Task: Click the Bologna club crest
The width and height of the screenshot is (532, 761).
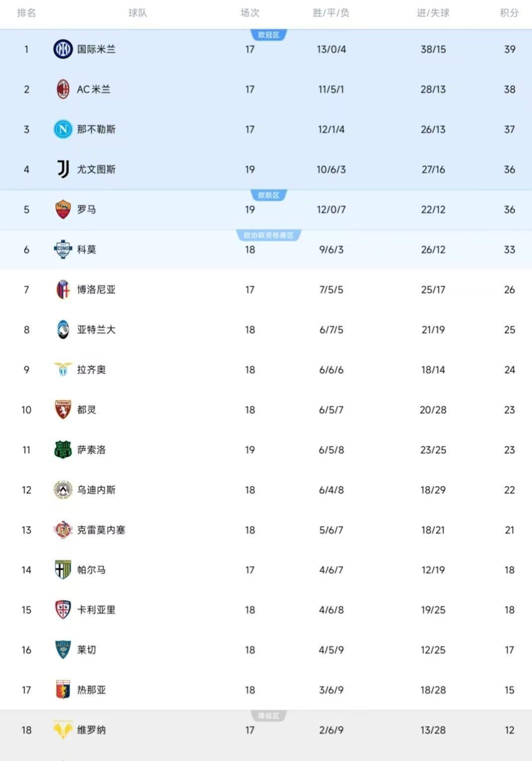Action: pyautogui.click(x=63, y=290)
